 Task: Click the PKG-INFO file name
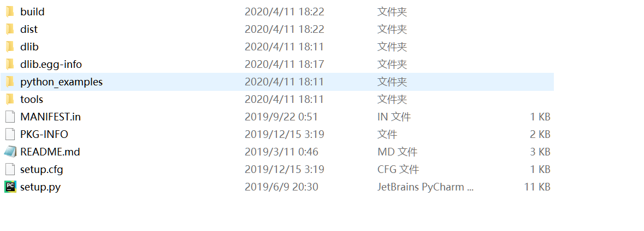click(x=44, y=135)
